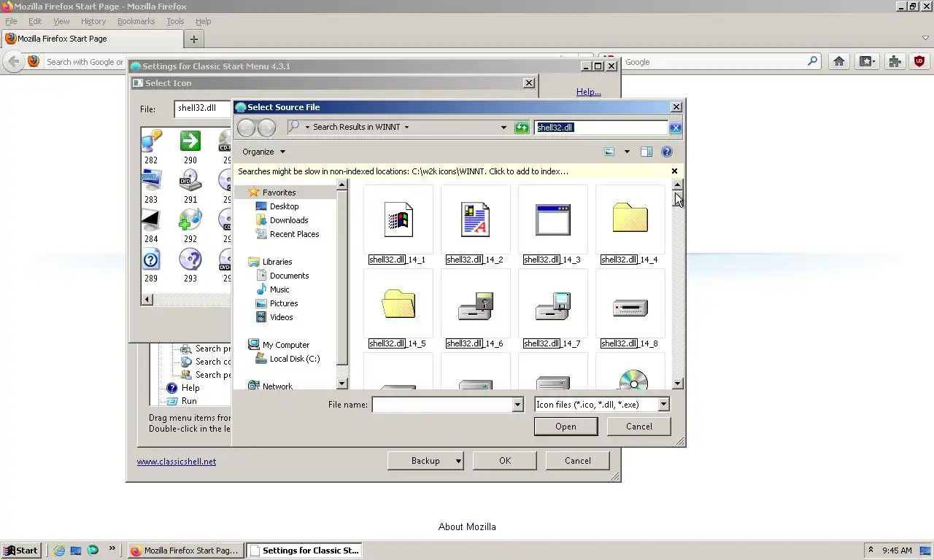Click the Back arrow in Select Source File
The image size is (934, 560).
coord(247,128)
